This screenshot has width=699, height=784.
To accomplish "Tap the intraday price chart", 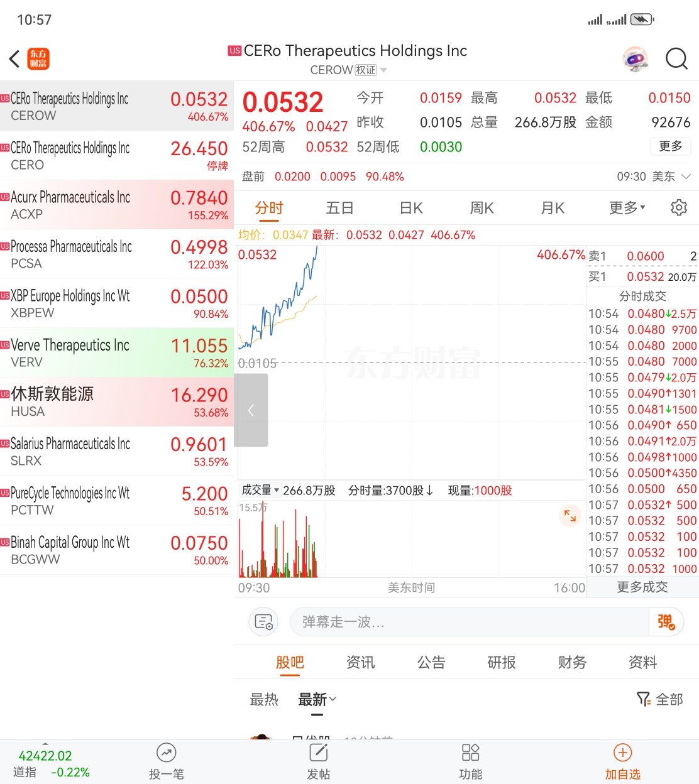I will pos(412,362).
